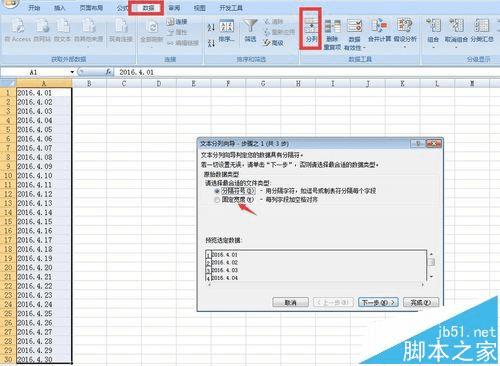Select the Fixed width (固定宽度) radio option
This screenshot has height=366, width=500.
pyautogui.click(x=217, y=200)
